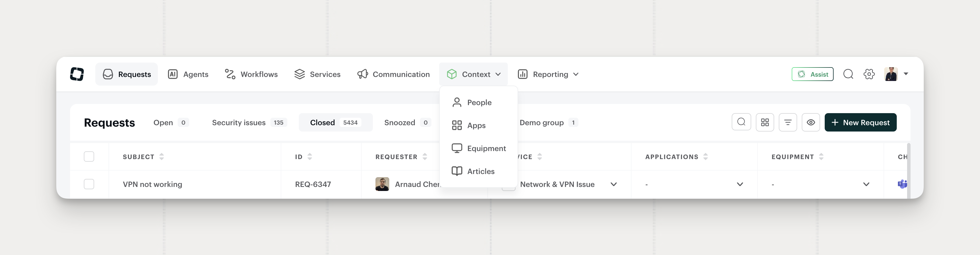Choose Equipment from Context menu

point(479,148)
